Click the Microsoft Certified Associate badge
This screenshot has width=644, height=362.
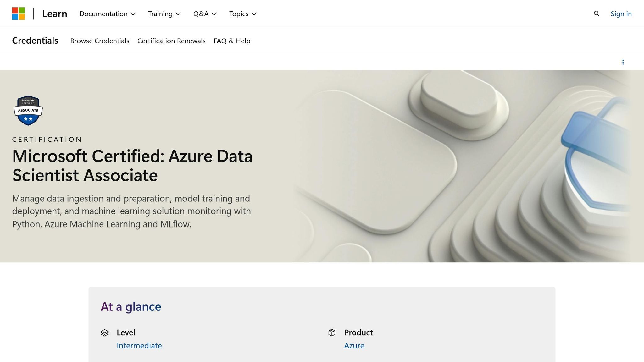coord(28,111)
